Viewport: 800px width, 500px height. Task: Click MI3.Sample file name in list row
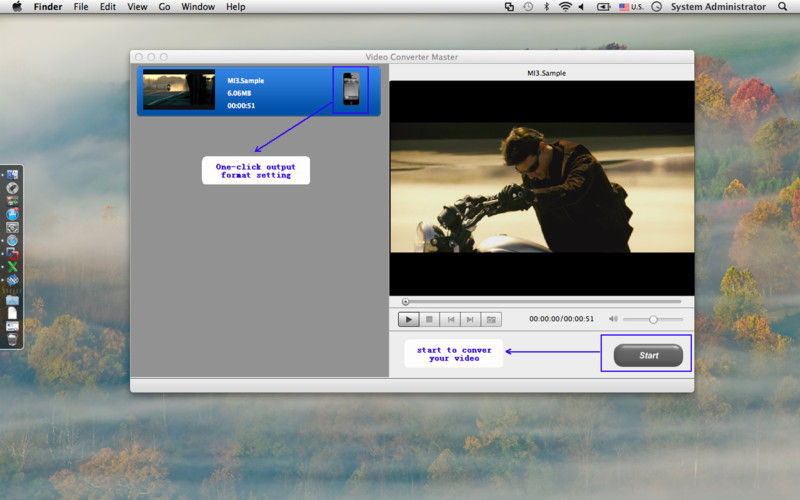(245, 81)
